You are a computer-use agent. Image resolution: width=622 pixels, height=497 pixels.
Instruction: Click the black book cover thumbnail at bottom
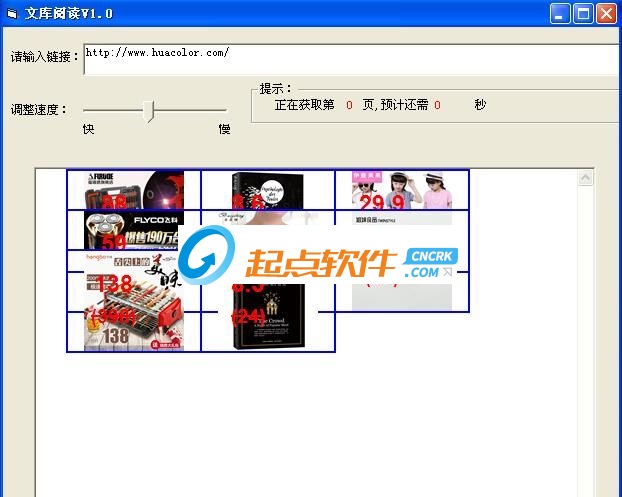pos(269,317)
